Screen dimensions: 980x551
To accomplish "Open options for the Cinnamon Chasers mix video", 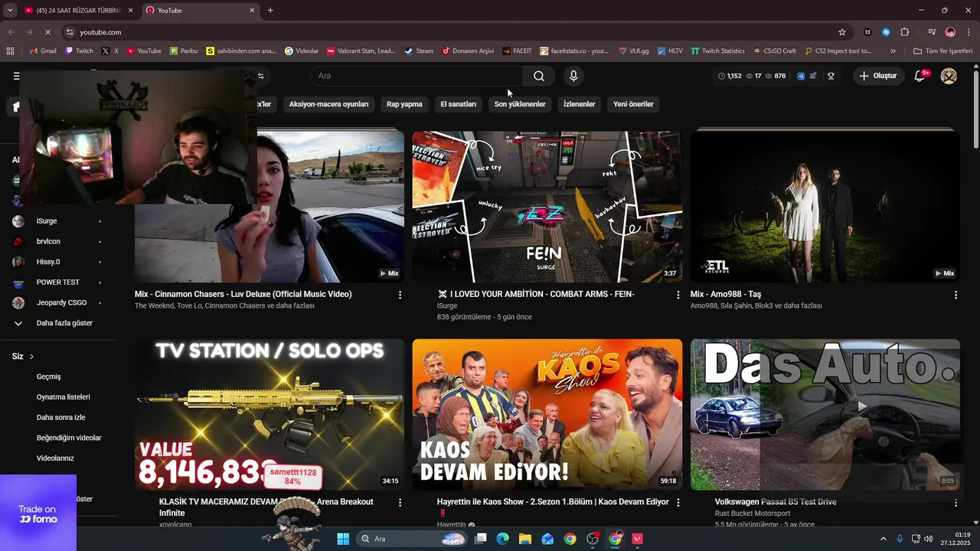I will pyautogui.click(x=400, y=295).
